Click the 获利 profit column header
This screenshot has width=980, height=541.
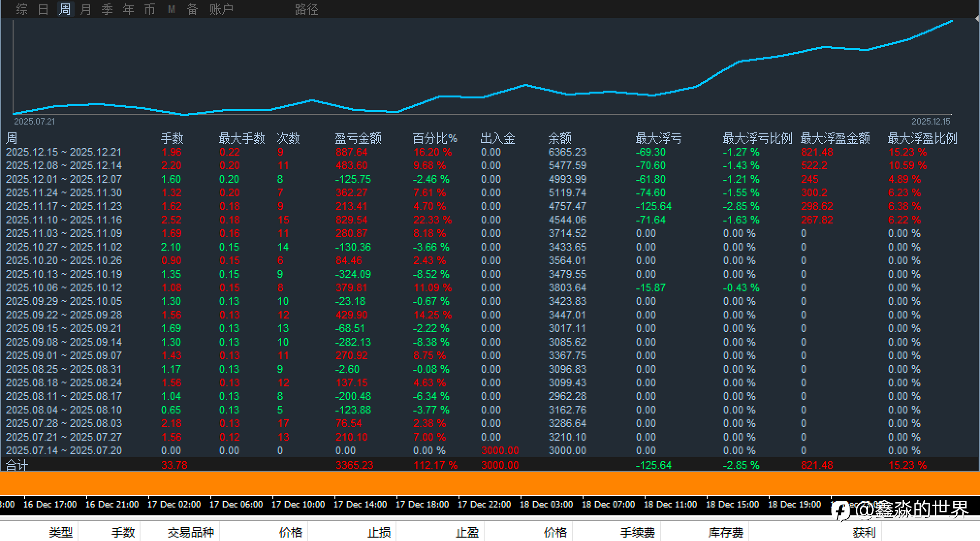[864, 532]
